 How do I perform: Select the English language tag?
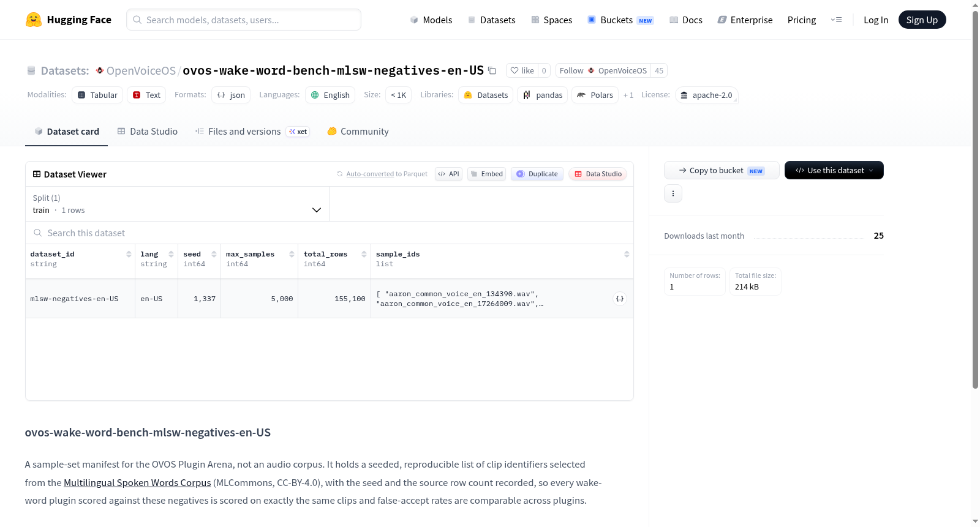(330, 95)
